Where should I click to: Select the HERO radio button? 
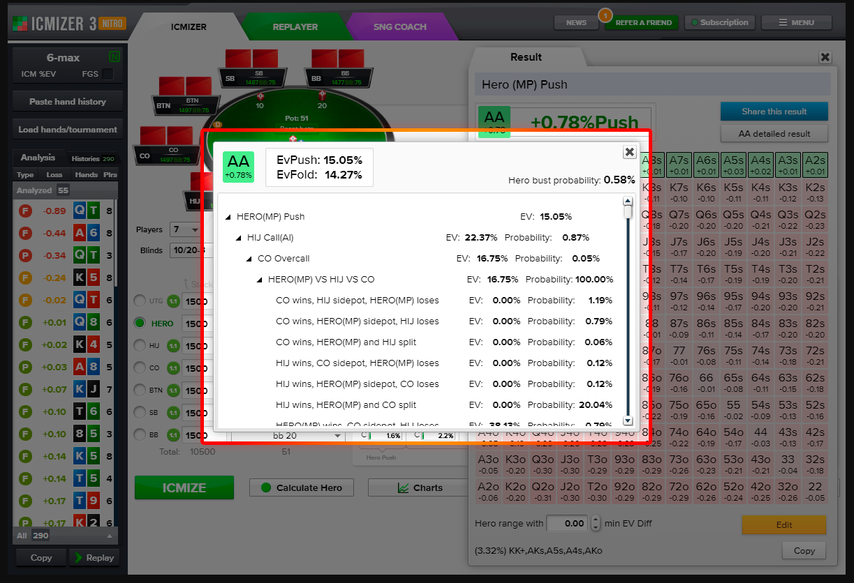(x=140, y=323)
